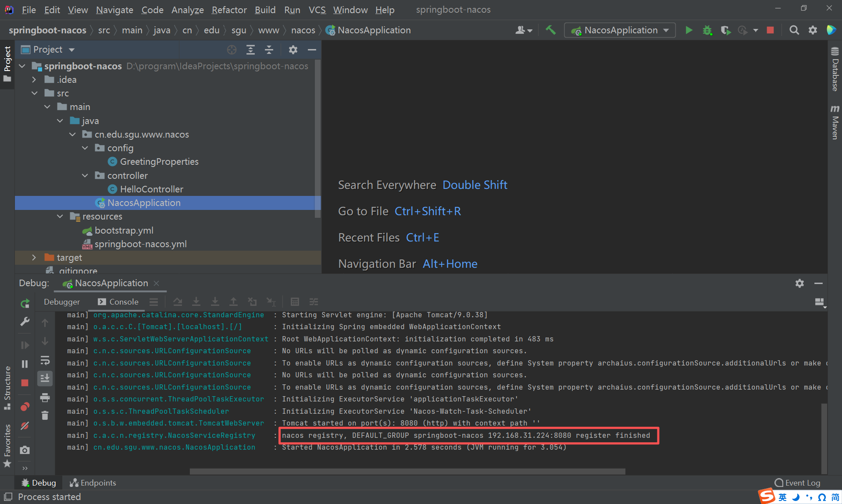This screenshot has width=842, height=504.
Task: Collapse the controller package
Action: (85, 176)
